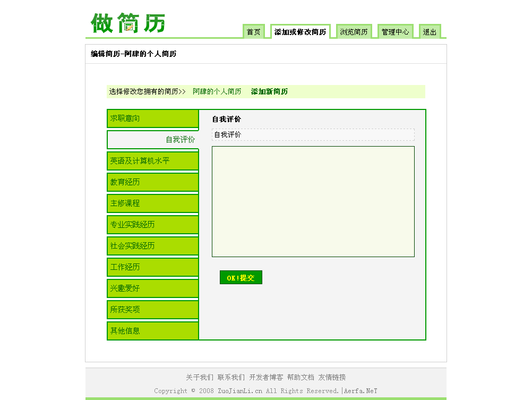Open the 工作经历 section
Screen dimensions: 532x400
pos(153,267)
